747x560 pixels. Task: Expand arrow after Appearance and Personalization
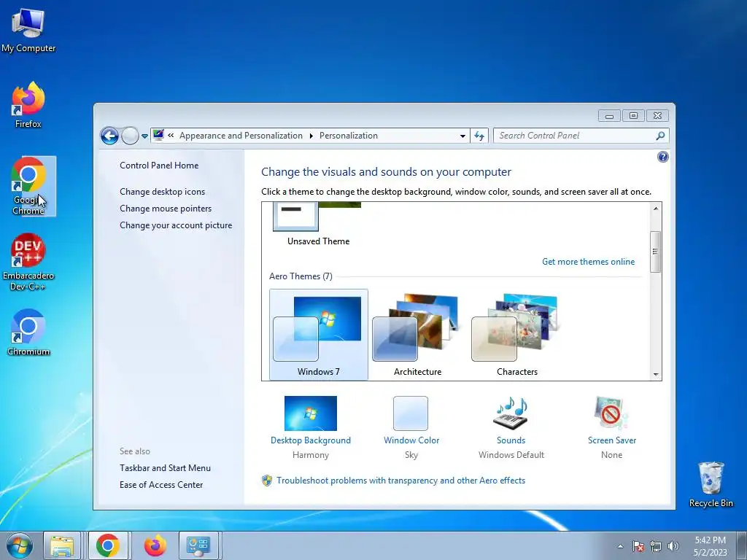311,136
